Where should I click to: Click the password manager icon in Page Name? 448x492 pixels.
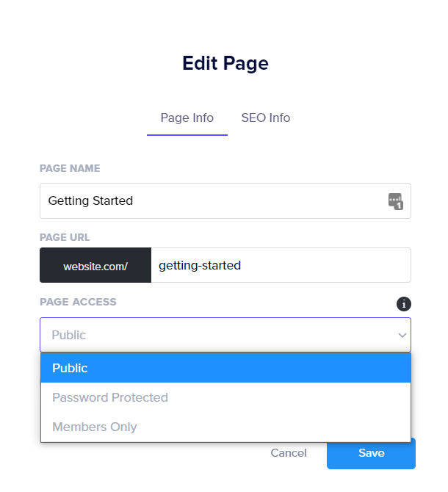[x=396, y=201]
